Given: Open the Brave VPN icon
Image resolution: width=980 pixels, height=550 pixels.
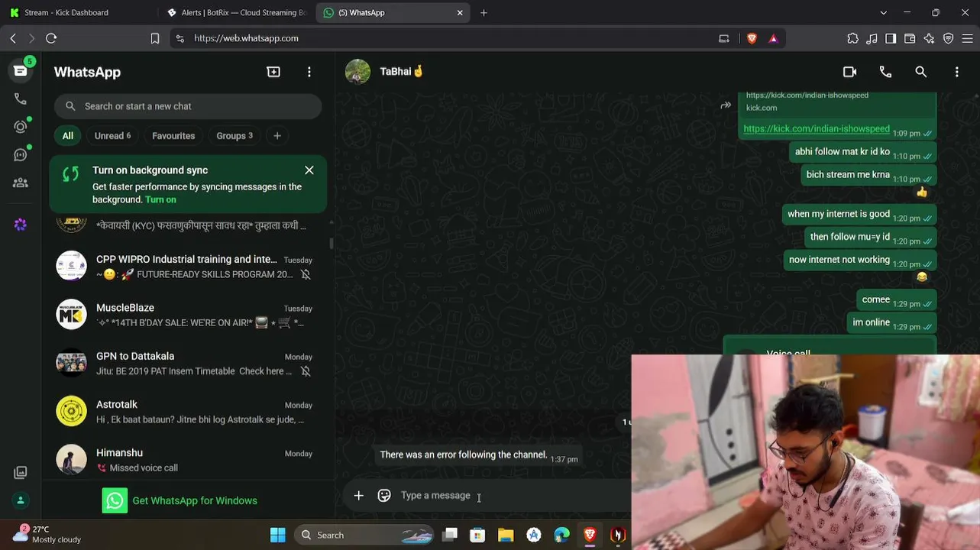Looking at the screenshot, I should (948, 38).
